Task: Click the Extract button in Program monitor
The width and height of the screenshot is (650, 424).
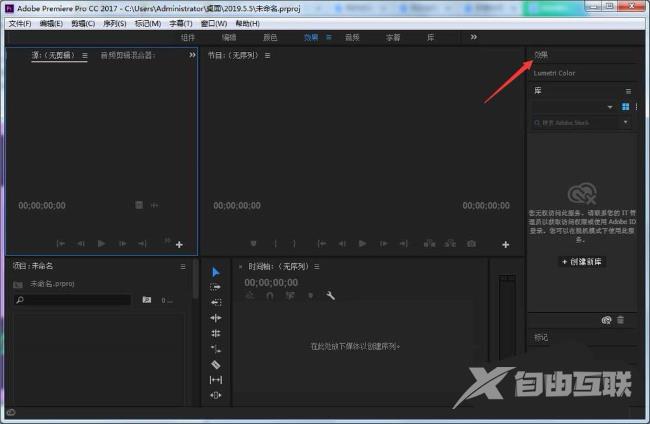Action: (450, 244)
